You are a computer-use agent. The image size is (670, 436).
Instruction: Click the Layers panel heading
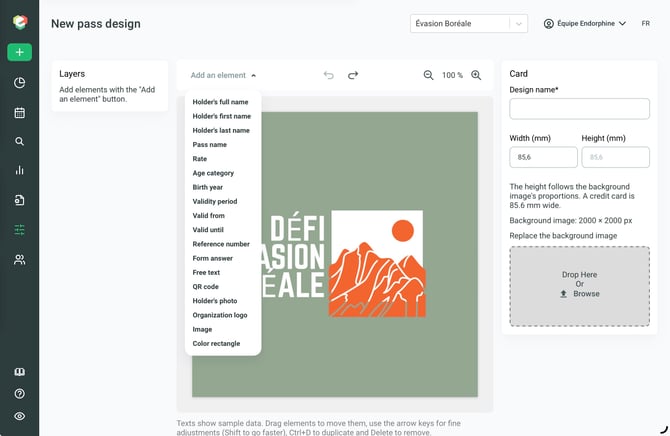pyautogui.click(x=72, y=74)
